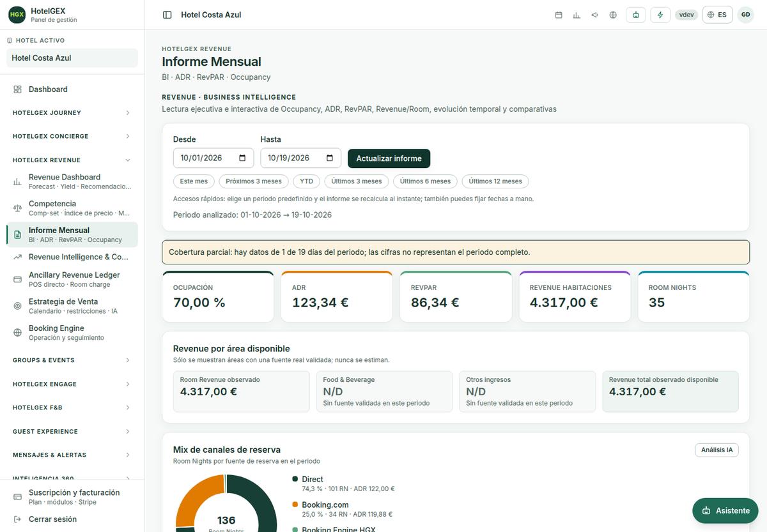The width and height of the screenshot is (767, 532).
Task: Click the Room Nights 35 KPI card
Action: 693,296
